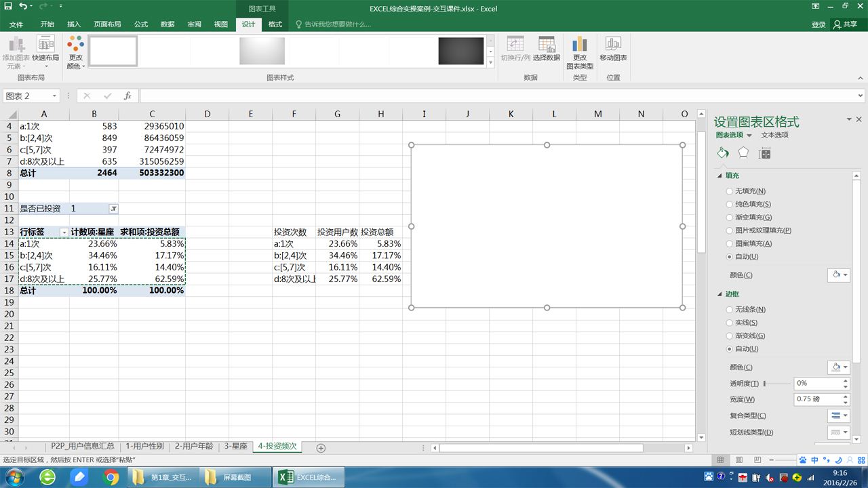Select the 填充与线条 paint bucket pane icon
The image size is (868, 488).
(x=723, y=153)
